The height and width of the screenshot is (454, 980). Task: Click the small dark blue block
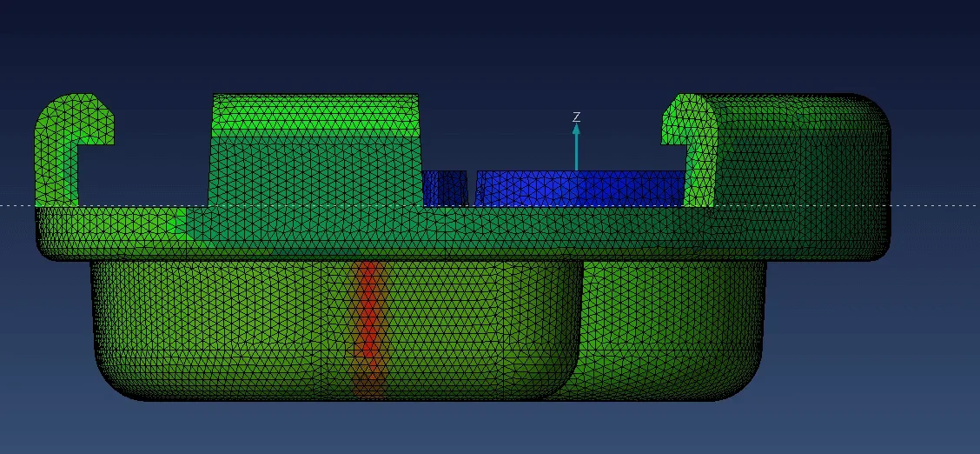point(444,187)
